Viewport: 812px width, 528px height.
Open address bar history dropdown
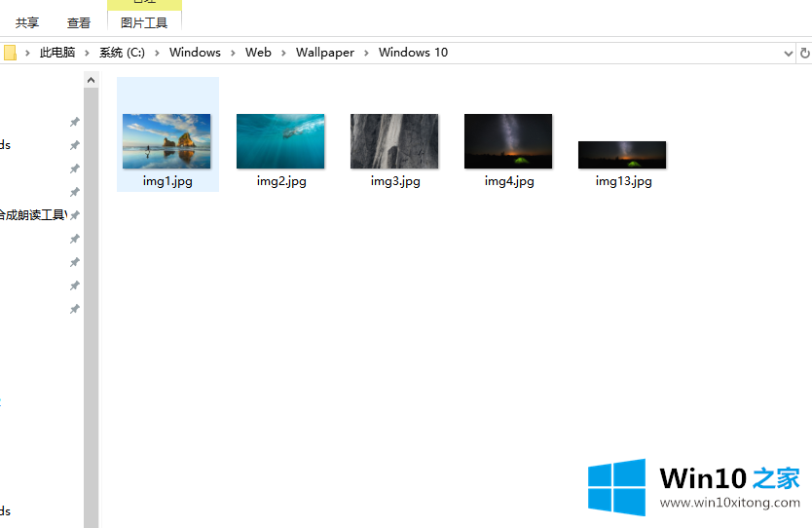coord(789,54)
